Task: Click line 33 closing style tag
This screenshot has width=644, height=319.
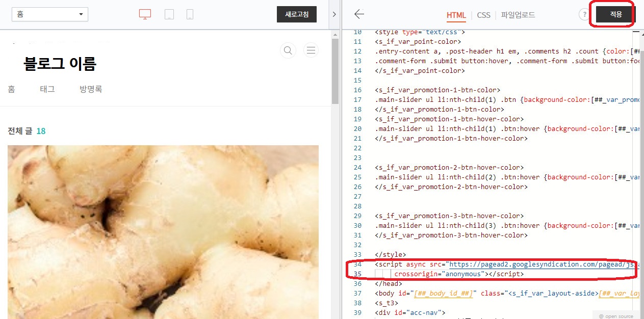Action: (x=391, y=254)
